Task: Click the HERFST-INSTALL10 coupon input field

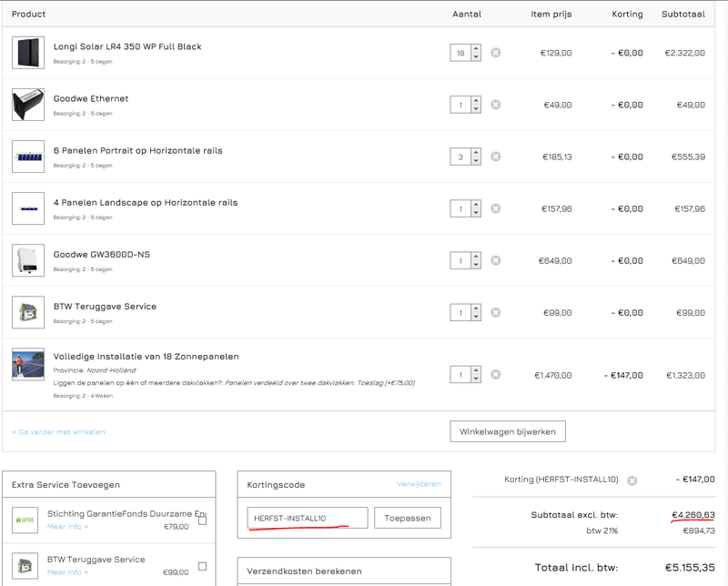Action: pyautogui.click(x=308, y=518)
